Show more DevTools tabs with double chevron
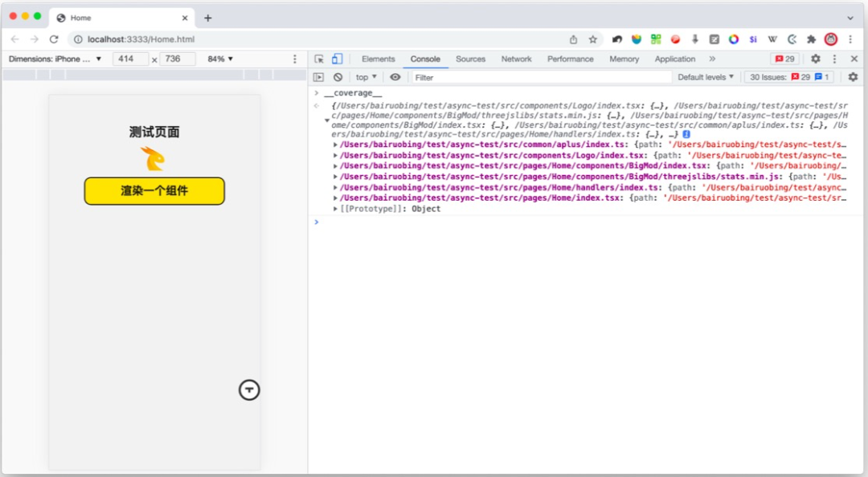Screen dimensions: 868x477 (712, 59)
